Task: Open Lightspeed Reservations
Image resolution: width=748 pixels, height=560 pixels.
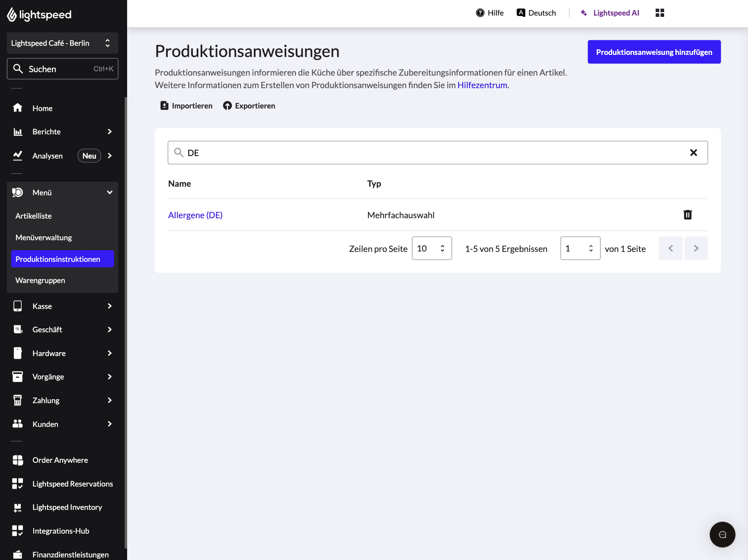Action: point(63,484)
